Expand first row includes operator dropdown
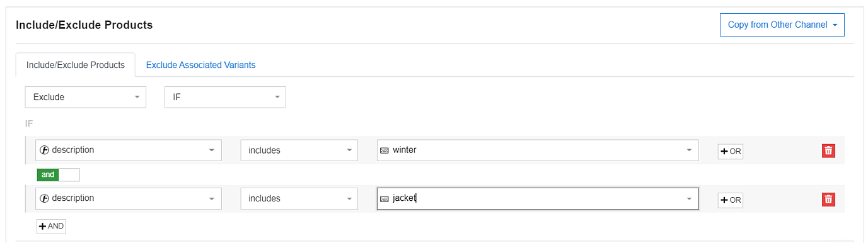 (x=299, y=150)
